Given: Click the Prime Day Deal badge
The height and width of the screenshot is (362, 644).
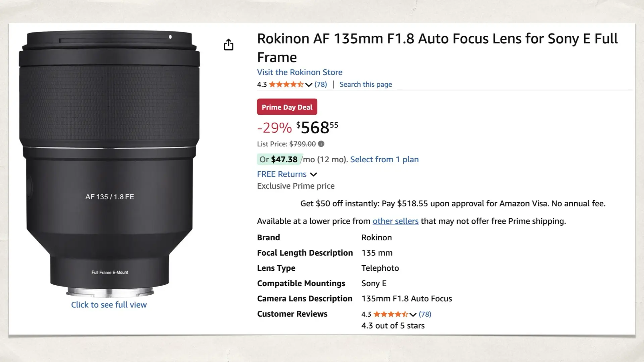Looking at the screenshot, I should point(287,107).
